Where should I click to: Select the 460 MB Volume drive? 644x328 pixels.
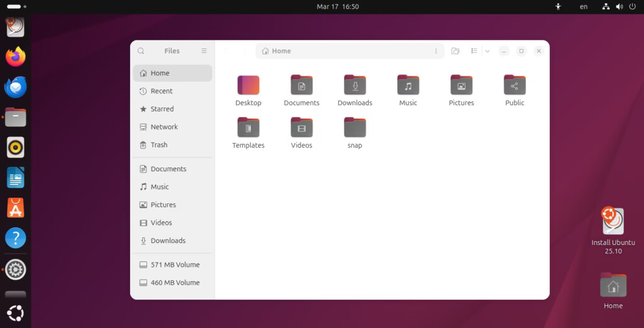(175, 283)
